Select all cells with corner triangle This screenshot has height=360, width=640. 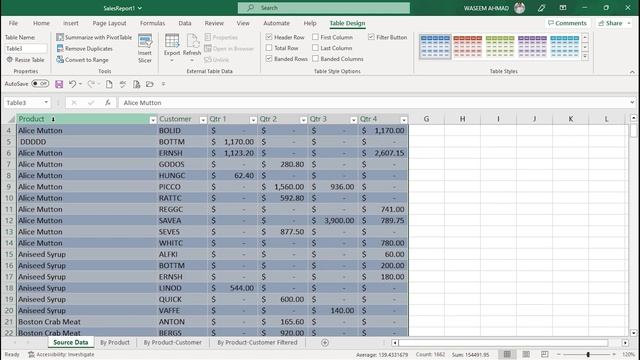(11, 119)
